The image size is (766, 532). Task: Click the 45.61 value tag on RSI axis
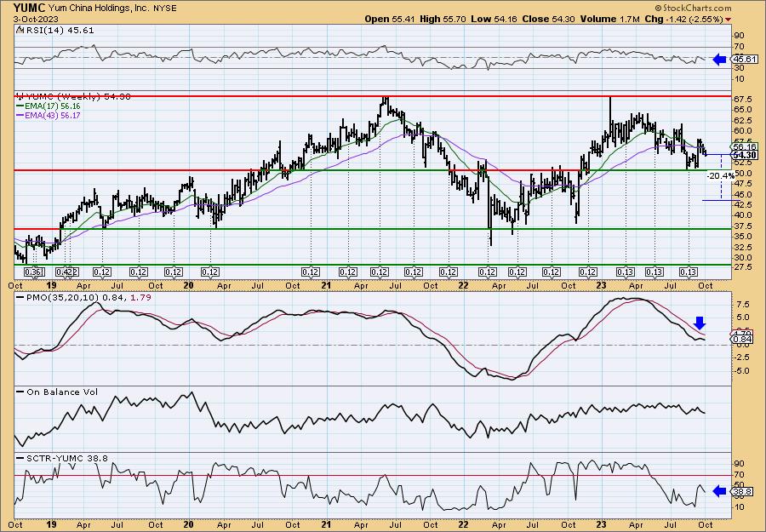pos(743,60)
